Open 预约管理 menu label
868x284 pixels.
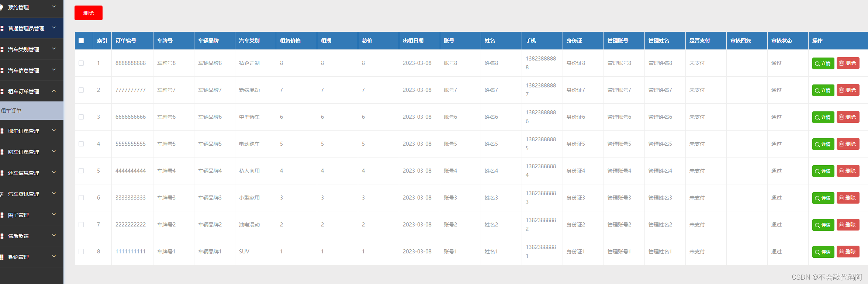click(18, 7)
